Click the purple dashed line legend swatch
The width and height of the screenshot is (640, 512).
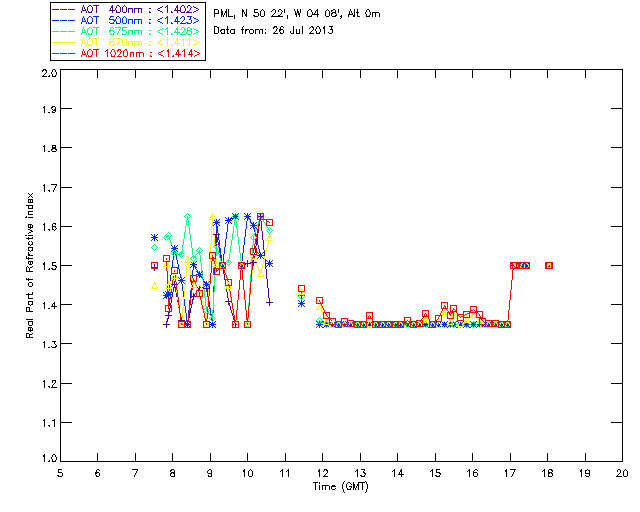tap(63, 9)
